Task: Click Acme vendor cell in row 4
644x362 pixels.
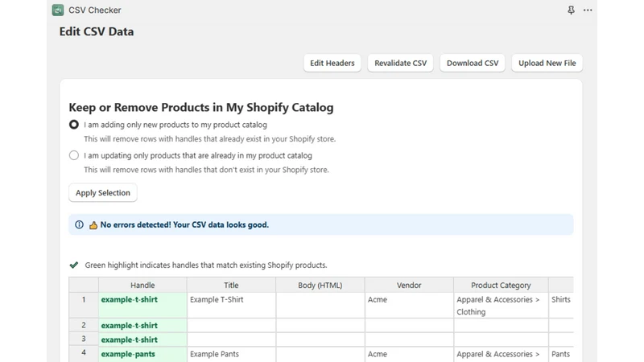Action: [x=409, y=354]
